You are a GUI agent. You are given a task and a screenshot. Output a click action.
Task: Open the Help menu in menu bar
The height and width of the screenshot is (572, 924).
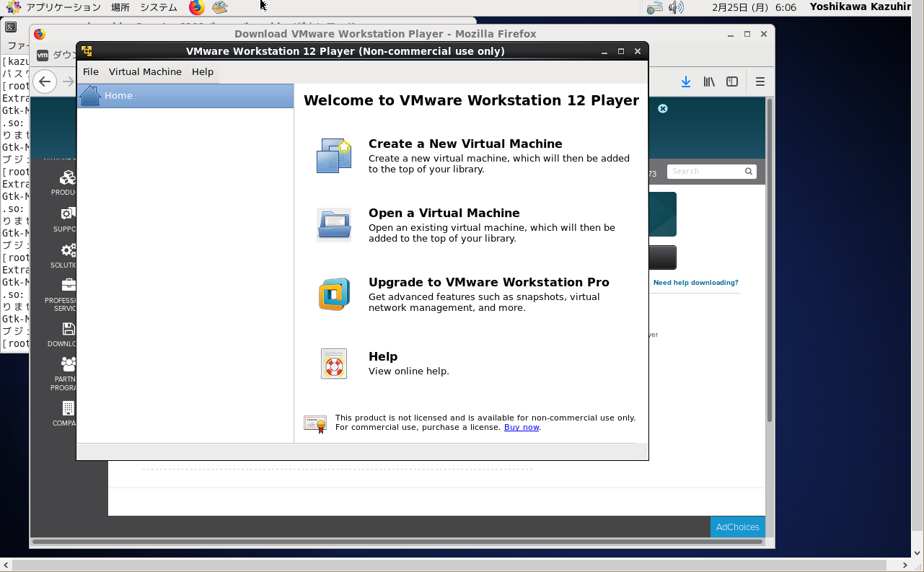click(203, 72)
